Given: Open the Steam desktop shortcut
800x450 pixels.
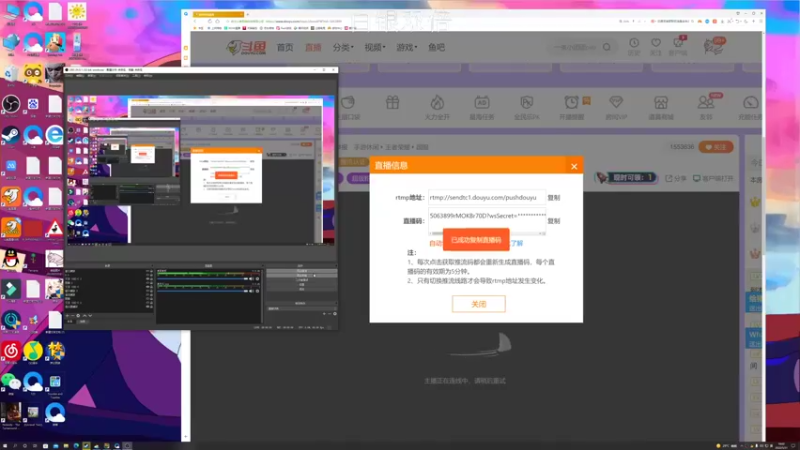Looking at the screenshot, I should pyautogui.click(x=11, y=136).
